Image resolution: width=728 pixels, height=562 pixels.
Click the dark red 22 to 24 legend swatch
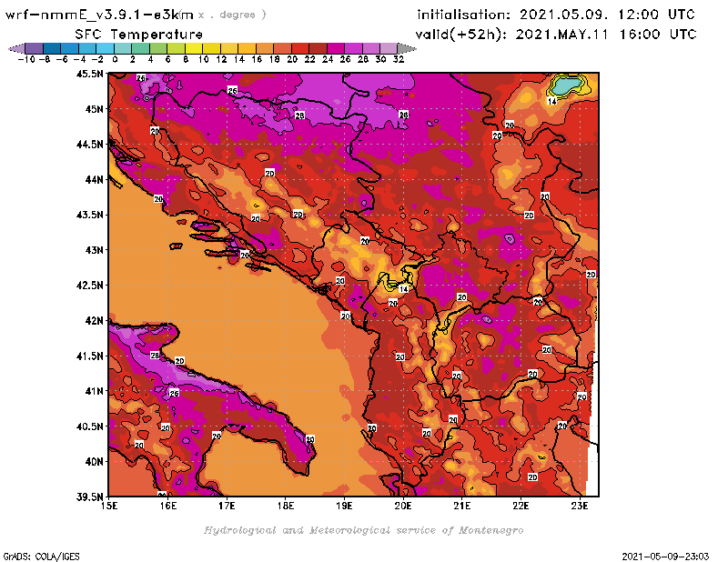318,48
